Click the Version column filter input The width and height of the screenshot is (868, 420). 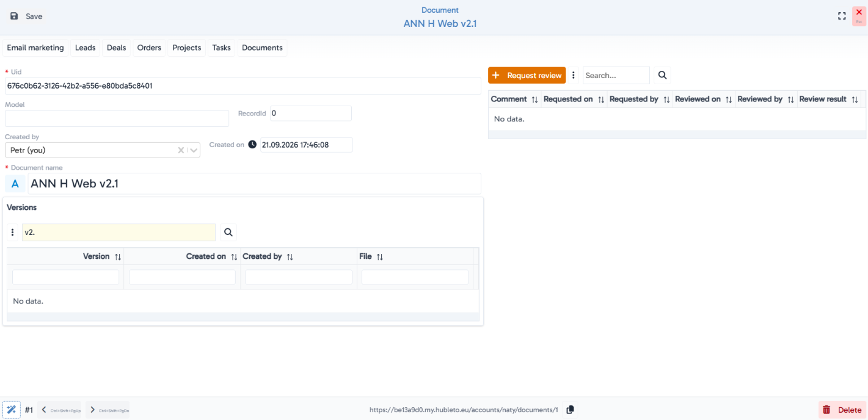point(65,277)
